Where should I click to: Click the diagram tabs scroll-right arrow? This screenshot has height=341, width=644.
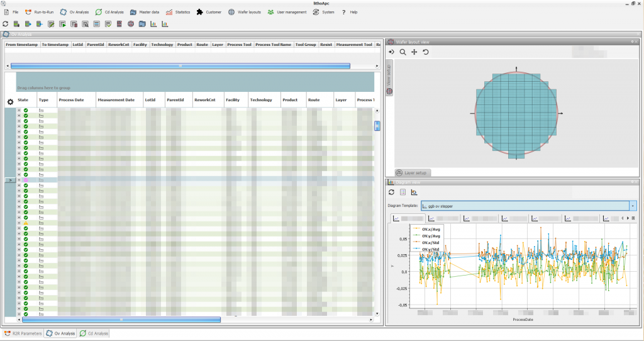point(628,218)
